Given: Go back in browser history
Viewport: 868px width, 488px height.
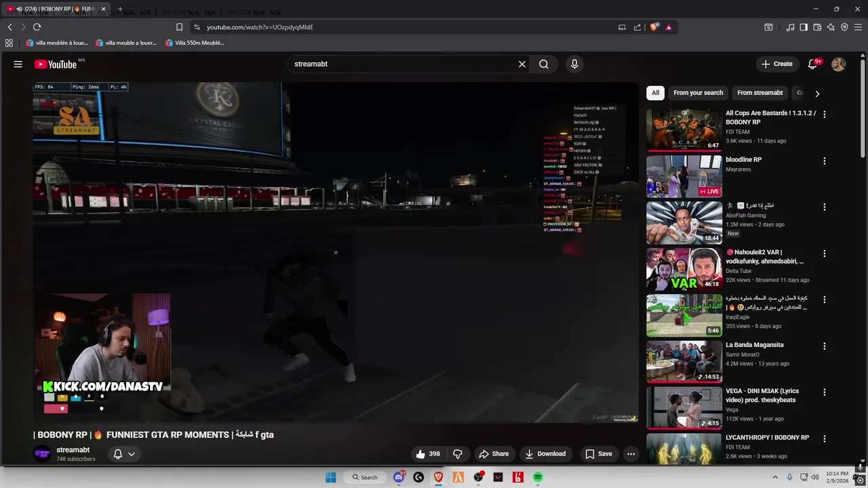Looking at the screenshot, I should coord(9,27).
